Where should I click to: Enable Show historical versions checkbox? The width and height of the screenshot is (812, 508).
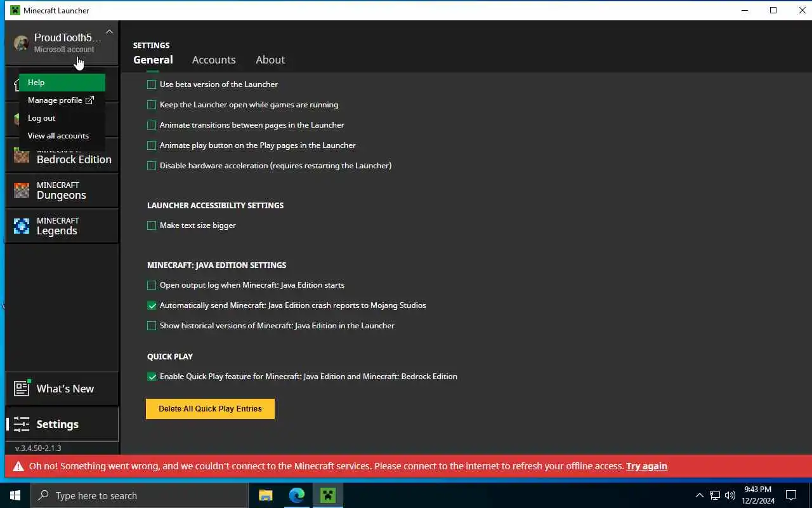[x=152, y=326]
